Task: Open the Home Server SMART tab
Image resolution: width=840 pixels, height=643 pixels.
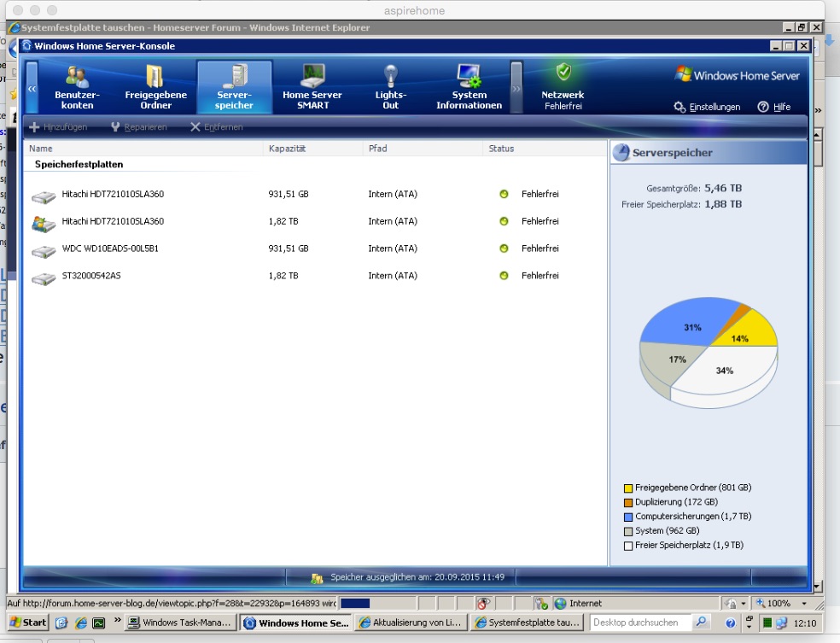Action: coord(312,87)
